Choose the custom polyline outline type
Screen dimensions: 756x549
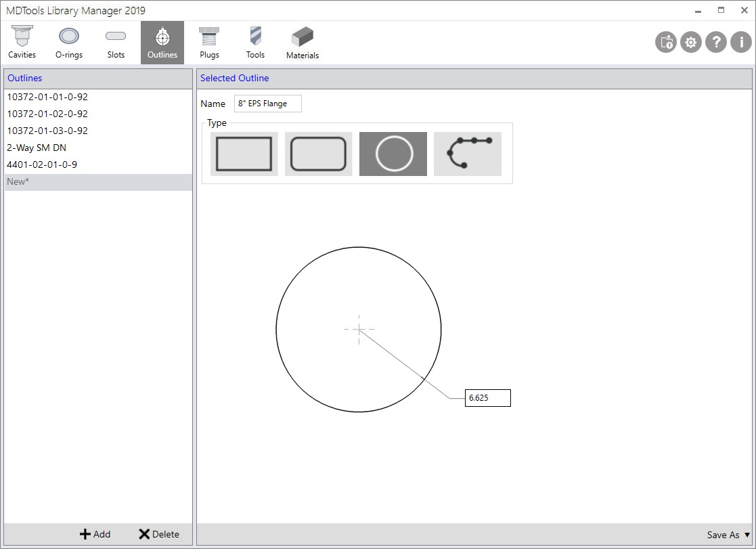468,154
